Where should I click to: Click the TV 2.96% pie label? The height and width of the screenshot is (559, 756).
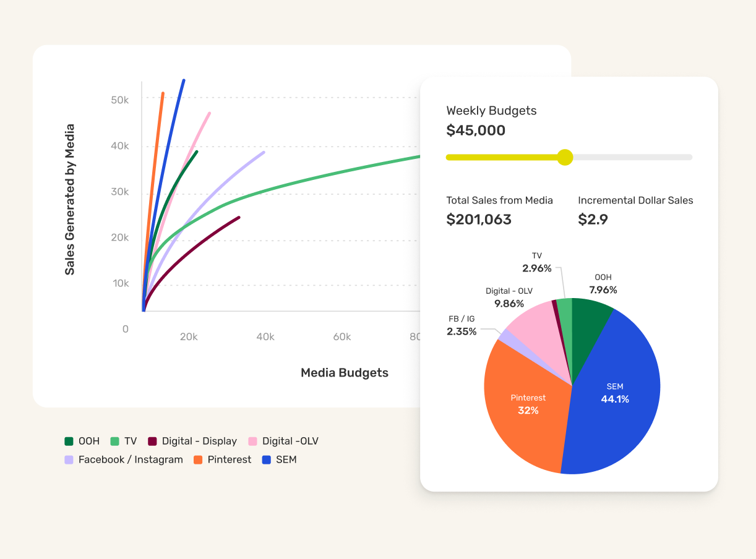tap(536, 262)
